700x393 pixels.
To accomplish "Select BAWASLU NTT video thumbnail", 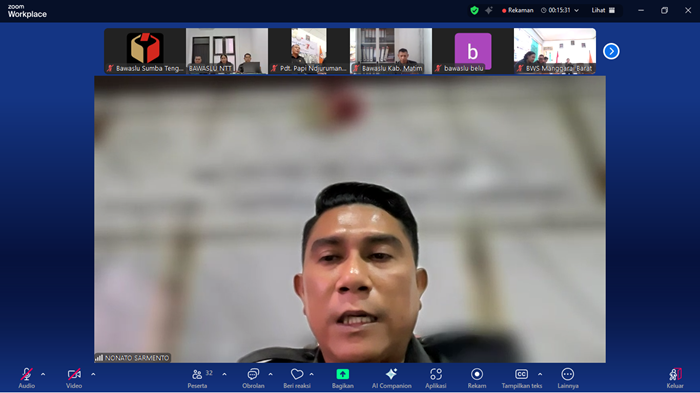I will pos(227,51).
